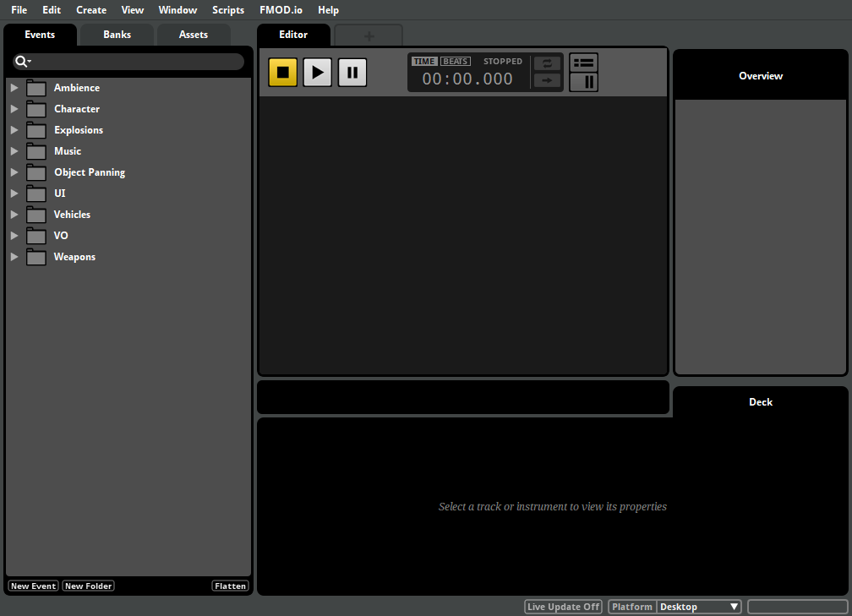Image resolution: width=852 pixels, height=616 pixels.
Task: Select the Music folder icon
Action: (36, 151)
